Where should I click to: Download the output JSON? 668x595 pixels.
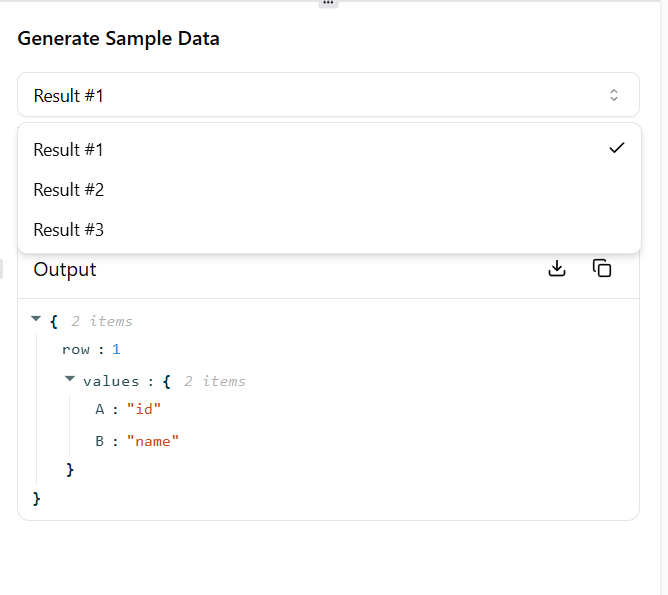[557, 269]
